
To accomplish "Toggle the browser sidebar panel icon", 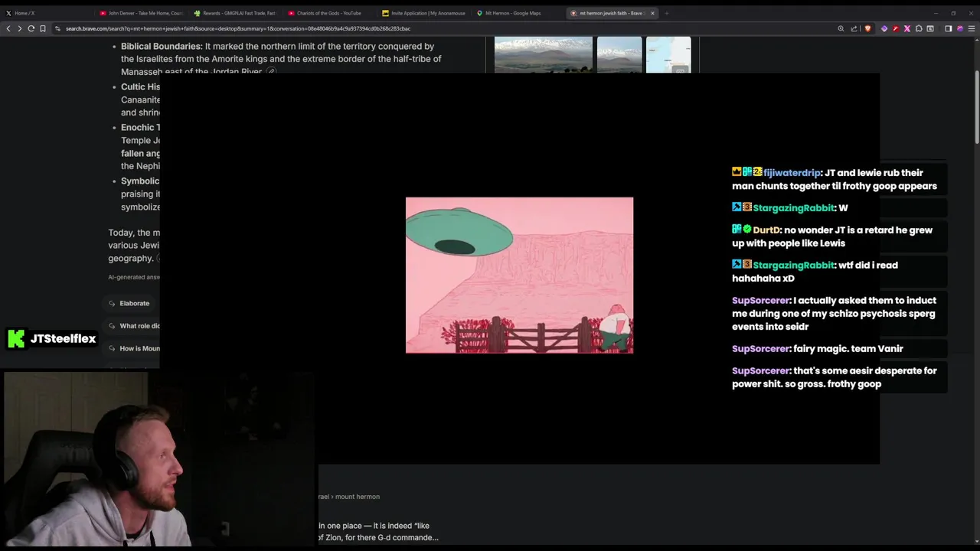I will point(948,28).
